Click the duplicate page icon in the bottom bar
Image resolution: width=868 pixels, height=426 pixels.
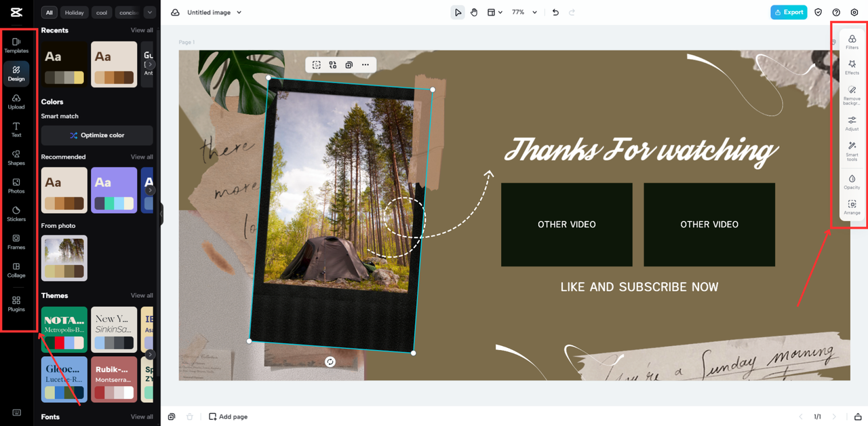point(172,417)
